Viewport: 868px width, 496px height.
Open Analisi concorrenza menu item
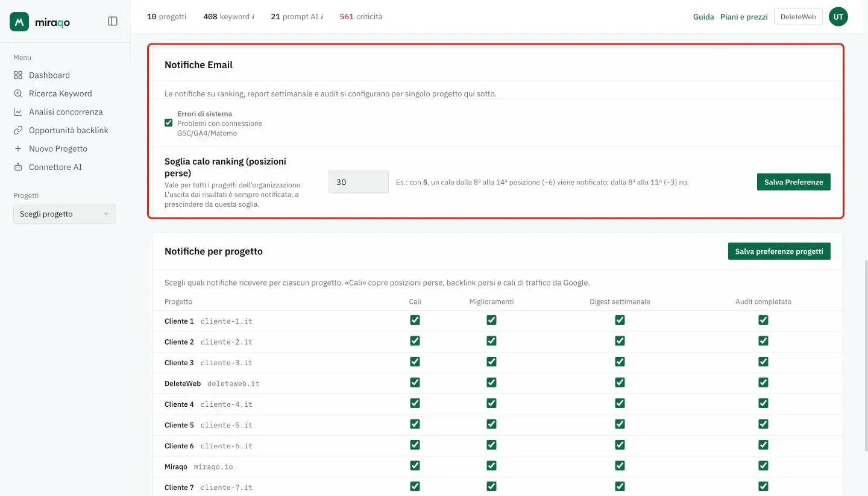click(64, 112)
